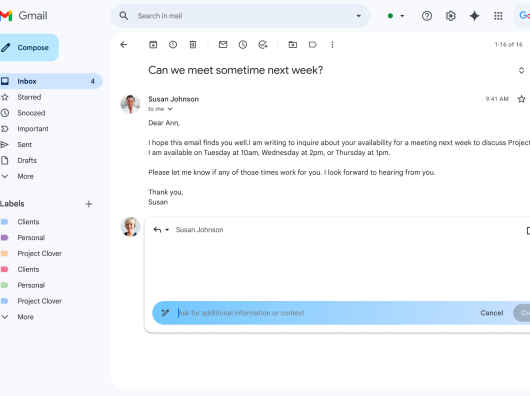Click the Compose button
This screenshot has height=396, width=530.
click(x=28, y=48)
